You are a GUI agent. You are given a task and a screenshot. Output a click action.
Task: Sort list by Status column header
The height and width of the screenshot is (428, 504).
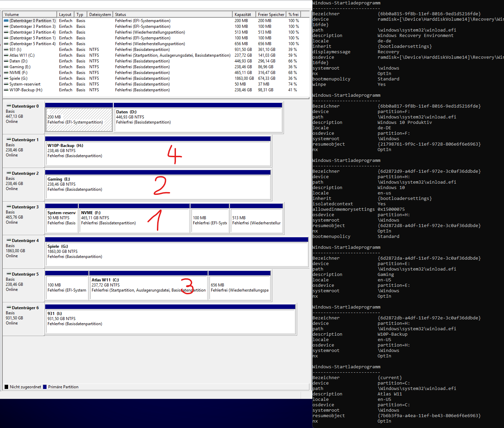(173, 14)
